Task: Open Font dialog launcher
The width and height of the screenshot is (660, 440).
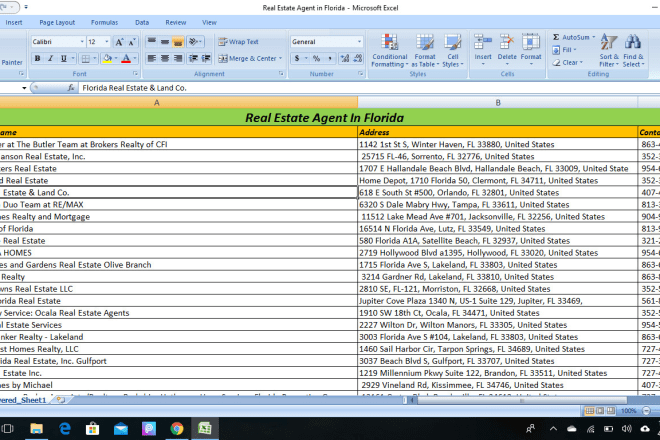Action: [136, 74]
